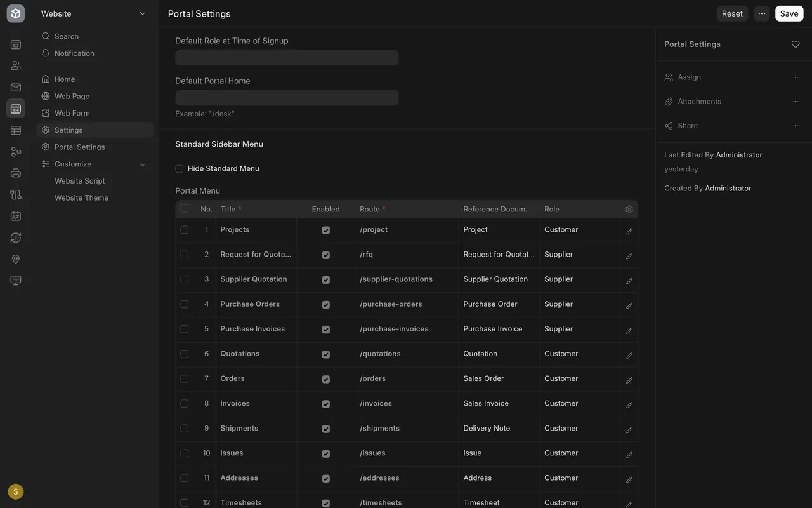Collapse the Customize section chevron
Screen dimensions: 812x508
(143, 164)
